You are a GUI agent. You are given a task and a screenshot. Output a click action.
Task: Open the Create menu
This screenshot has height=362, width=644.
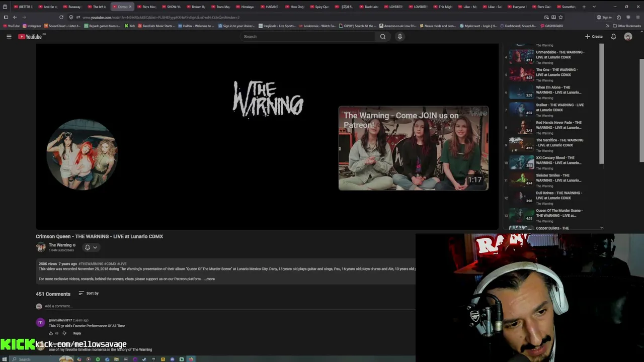click(594, 36)
